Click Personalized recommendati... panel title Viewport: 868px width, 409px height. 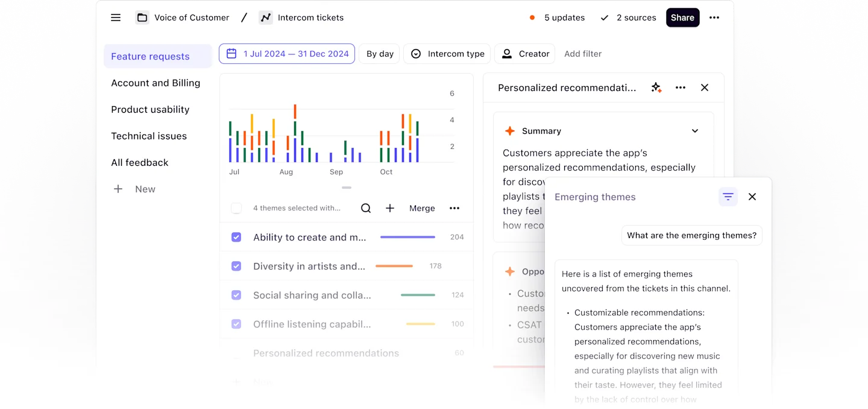[567, 87]
